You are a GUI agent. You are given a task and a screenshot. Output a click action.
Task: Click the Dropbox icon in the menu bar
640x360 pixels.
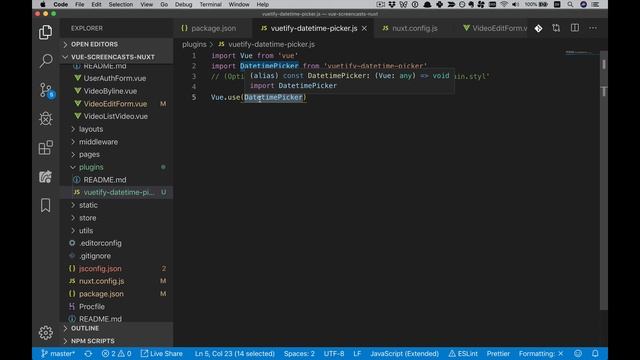[392, 4]
